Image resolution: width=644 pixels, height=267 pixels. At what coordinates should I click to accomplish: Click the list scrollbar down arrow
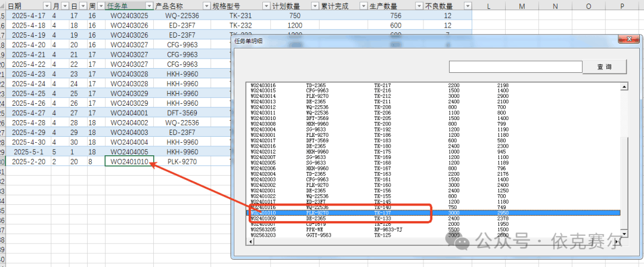(624, 232)
